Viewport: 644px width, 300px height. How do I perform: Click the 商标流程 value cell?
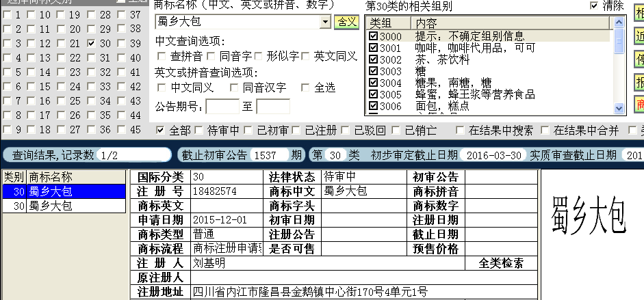(227, 249)
